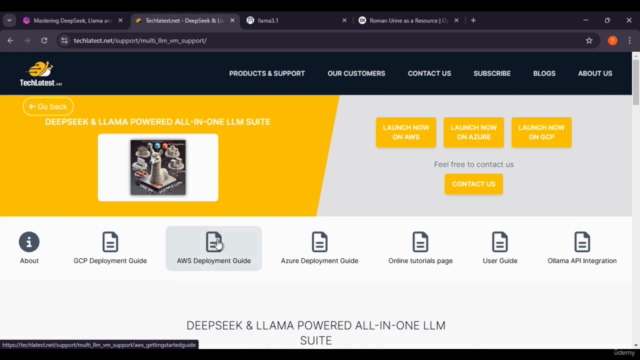The image size is (640, 360).
Task: Close the llama3.1 tab
Action: coord(344,20)
